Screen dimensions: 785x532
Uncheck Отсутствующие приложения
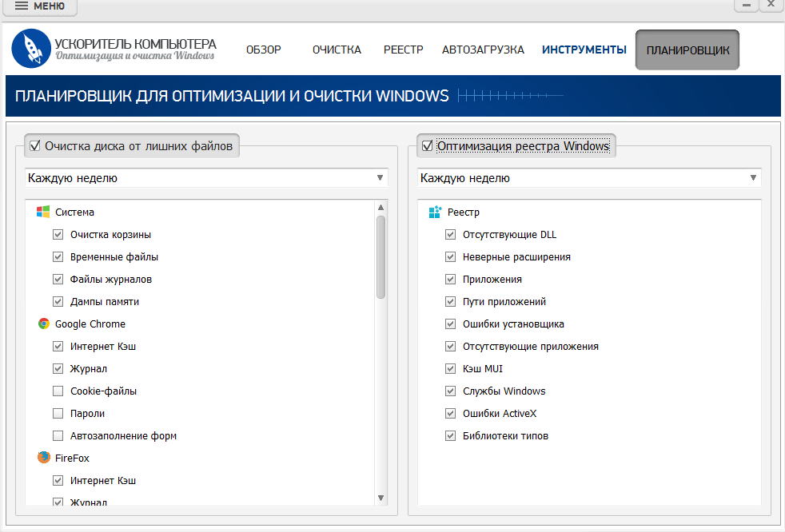(x=451, y=346)
